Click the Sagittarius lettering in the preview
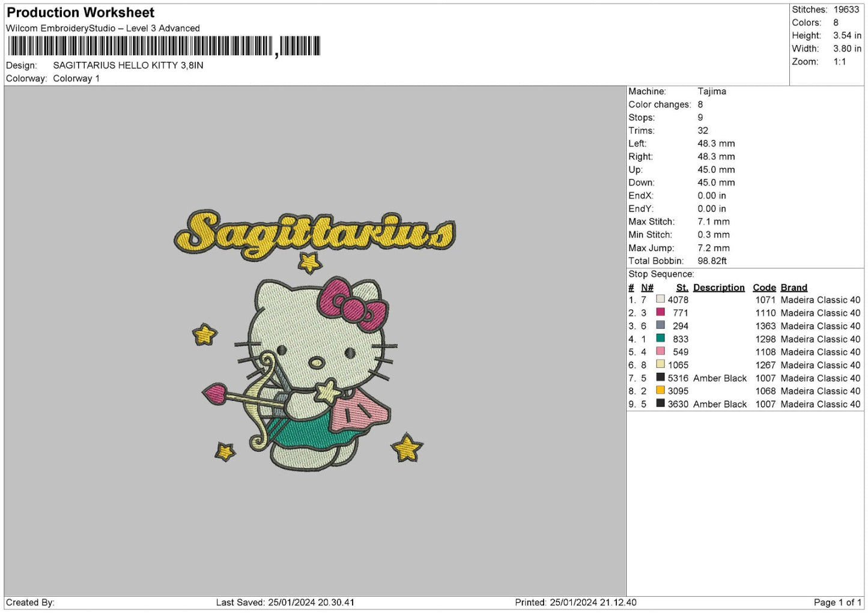 click(x=314, y=234)
